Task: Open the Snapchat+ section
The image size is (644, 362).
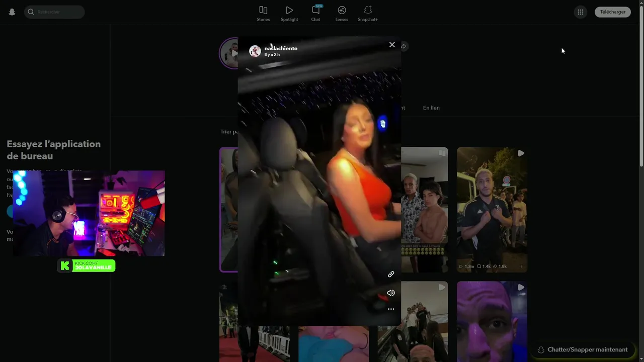Action: [x=368, y=14]
